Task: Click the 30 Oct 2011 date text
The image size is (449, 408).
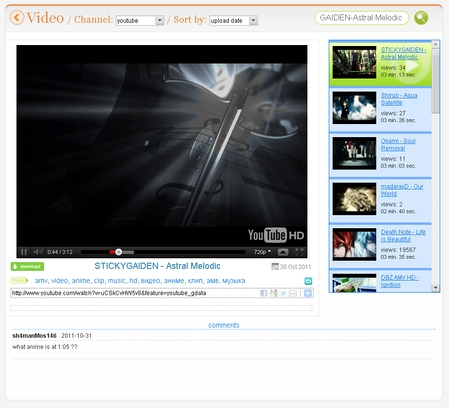Action: click(x=295, y=267)
